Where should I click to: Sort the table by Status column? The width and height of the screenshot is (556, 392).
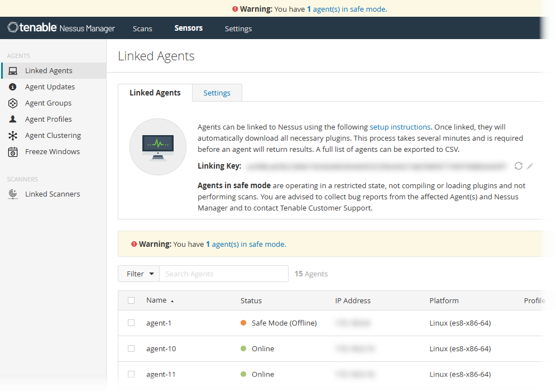click(x=251, y=300)
